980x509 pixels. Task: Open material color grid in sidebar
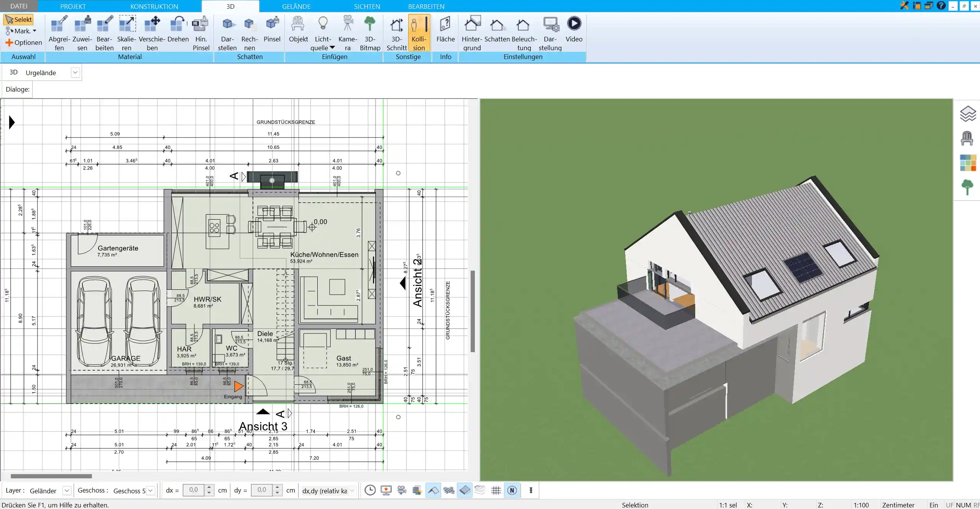(x=968, y=163)
